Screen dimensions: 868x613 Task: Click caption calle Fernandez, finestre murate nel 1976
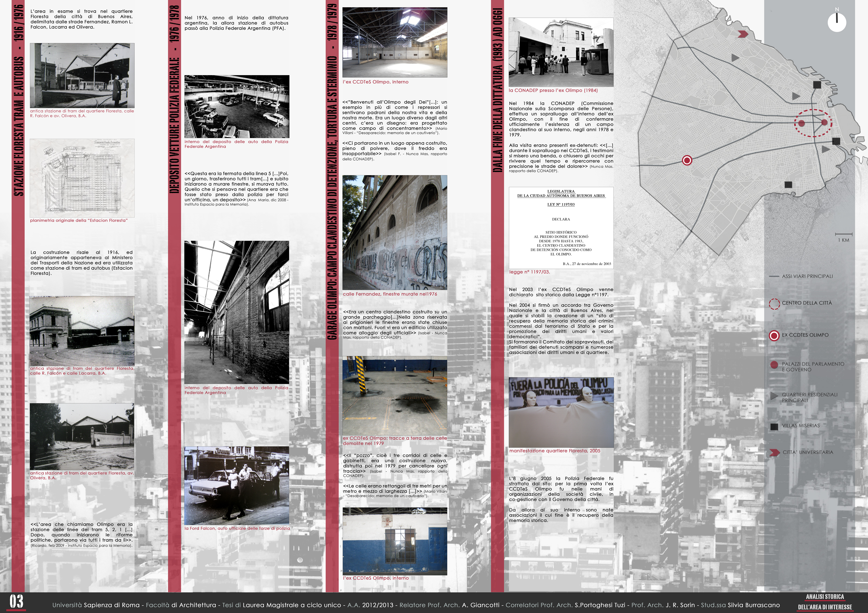(390, 294)
